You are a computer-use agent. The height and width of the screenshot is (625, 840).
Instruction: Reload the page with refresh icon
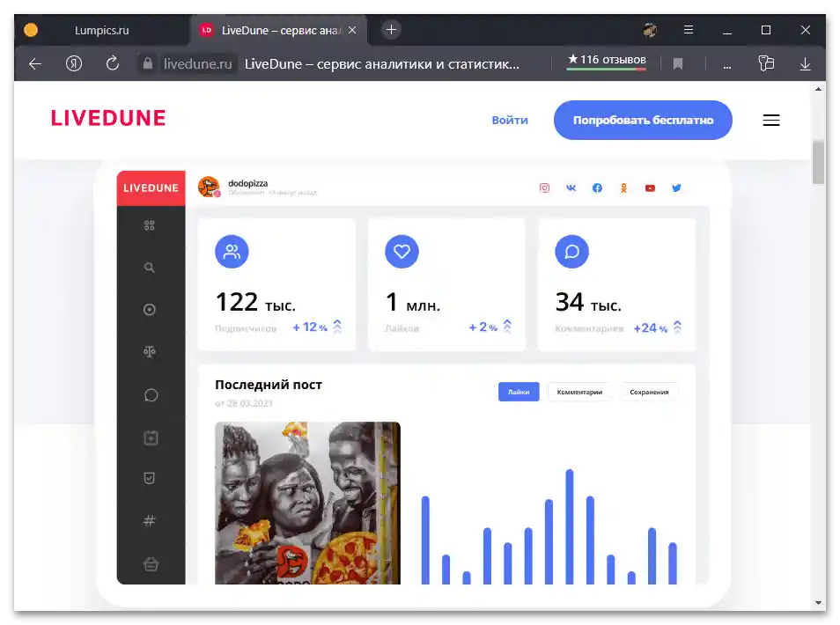[113, 63]
